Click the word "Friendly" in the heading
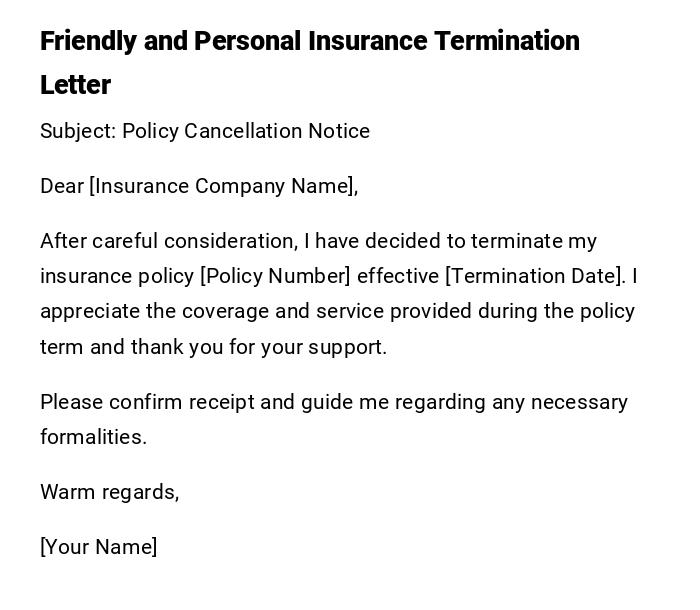 [88, 42]
